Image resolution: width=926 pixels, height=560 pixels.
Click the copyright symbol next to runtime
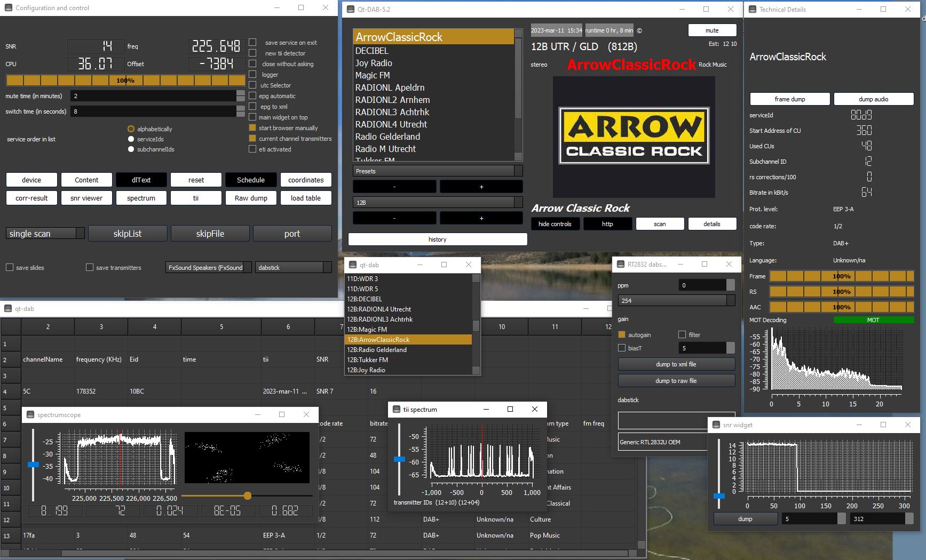coord(639,30)
